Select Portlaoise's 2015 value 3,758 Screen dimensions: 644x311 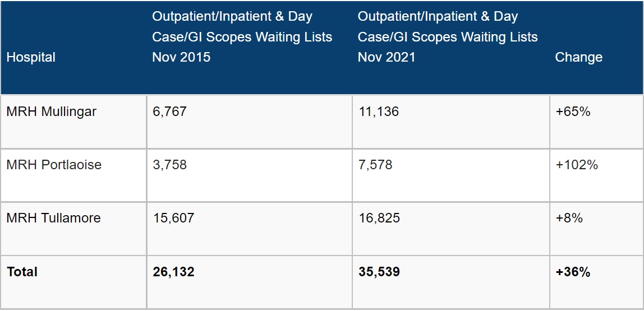pyautogui.click(x=169, y=165)
